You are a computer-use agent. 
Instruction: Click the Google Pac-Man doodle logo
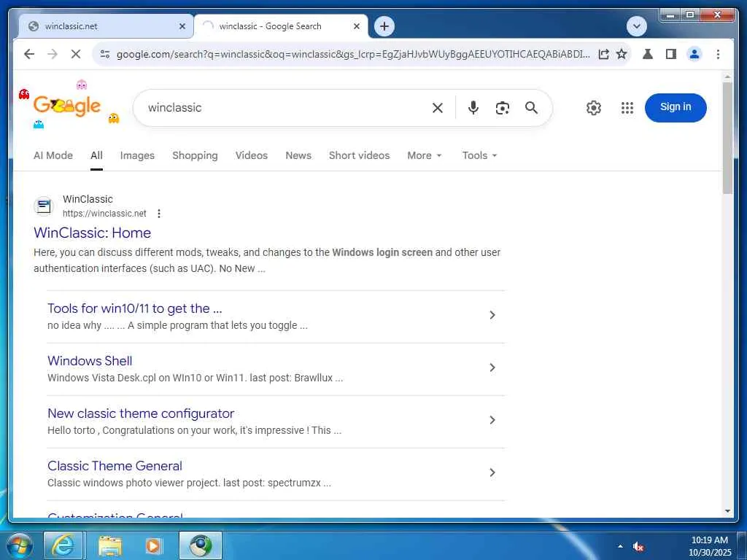point(67,106)
